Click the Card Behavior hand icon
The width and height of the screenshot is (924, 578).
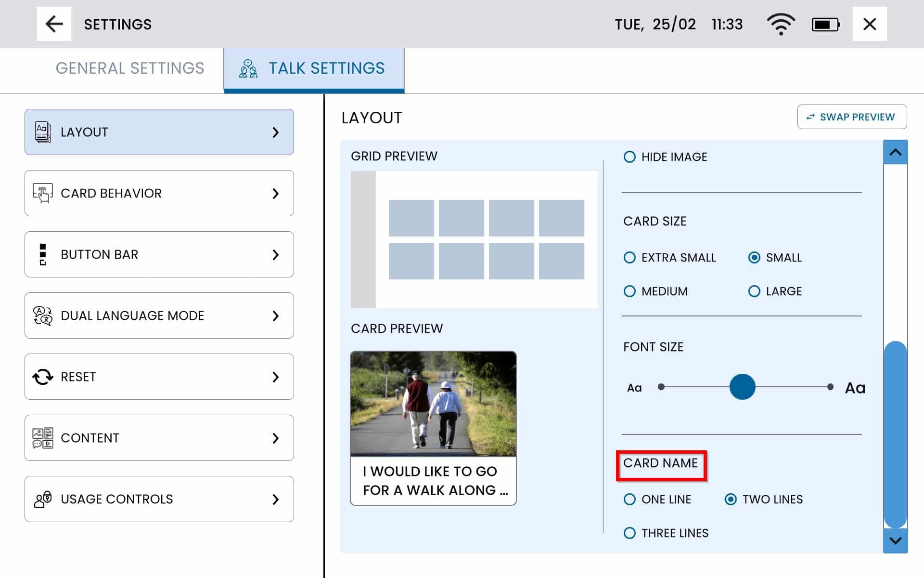click(43, 193)
